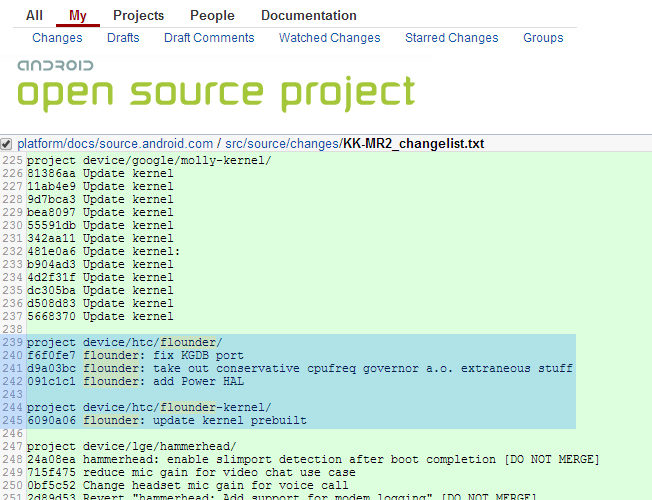Screen dimensions: 652x500
Task: Click line 225 'project device/google/molly-kernel/'
Action: click(149, 161)
